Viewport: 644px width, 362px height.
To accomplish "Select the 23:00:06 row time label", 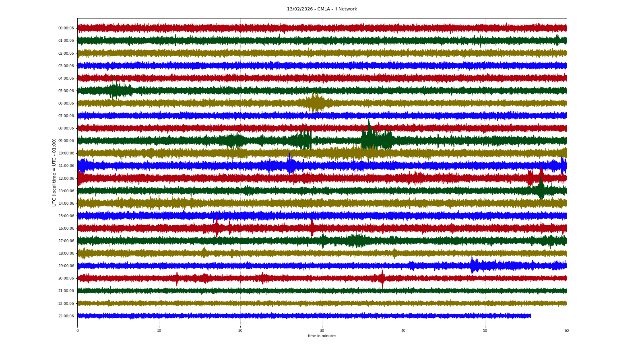I will 66,316.
